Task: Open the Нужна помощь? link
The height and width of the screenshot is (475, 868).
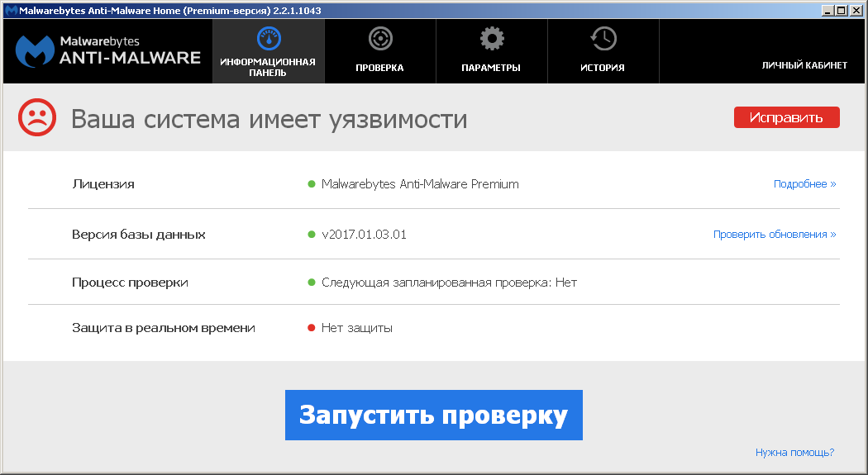Action: pyautogui.click(x=794, y=453)
